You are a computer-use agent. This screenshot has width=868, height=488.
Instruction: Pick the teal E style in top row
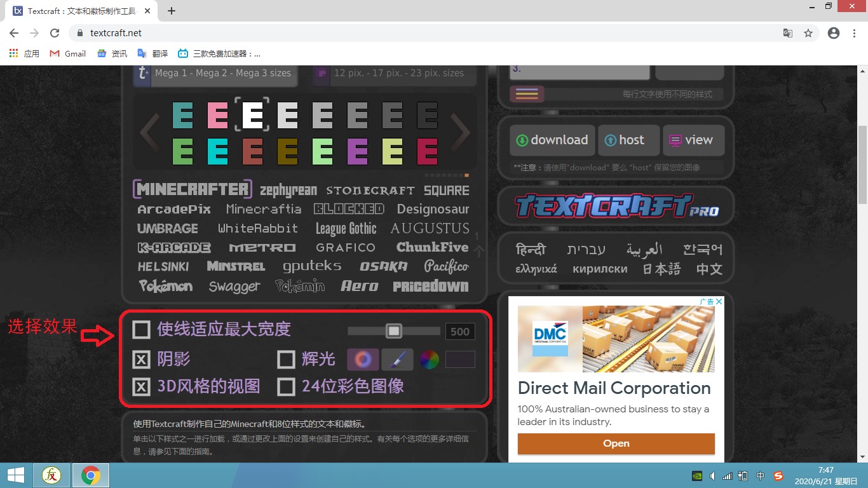[x=182, y=115]
